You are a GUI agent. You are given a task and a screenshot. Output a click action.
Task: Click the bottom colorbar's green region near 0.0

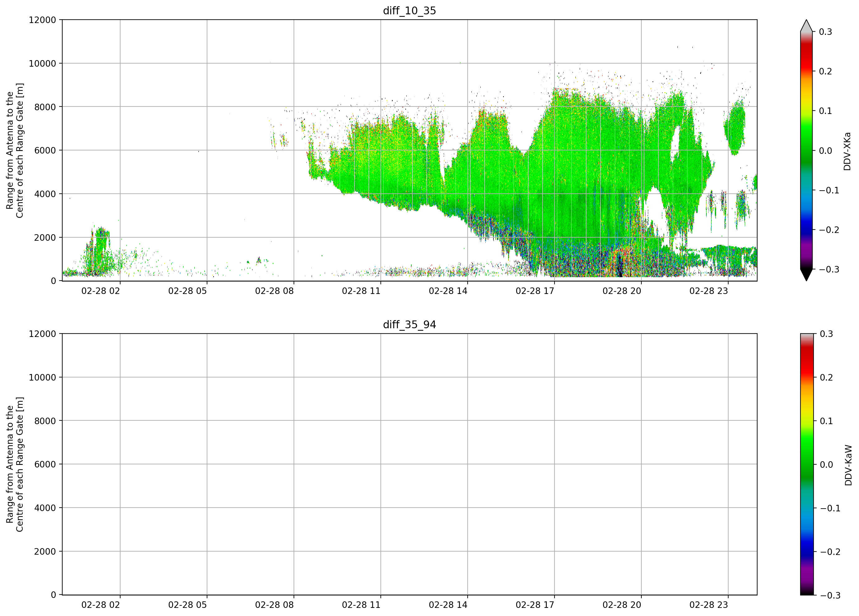[x=806, y=464]
